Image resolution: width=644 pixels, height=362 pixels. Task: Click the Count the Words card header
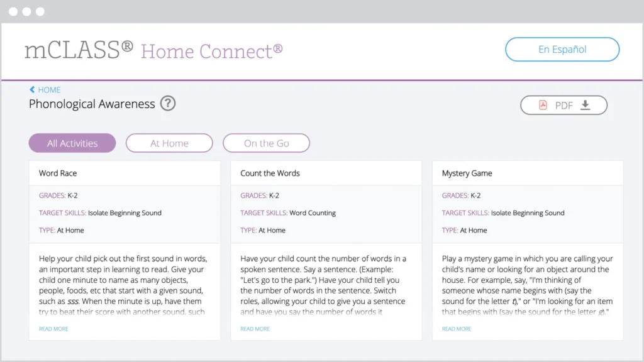pyautogui.click(x=269, y=173)
